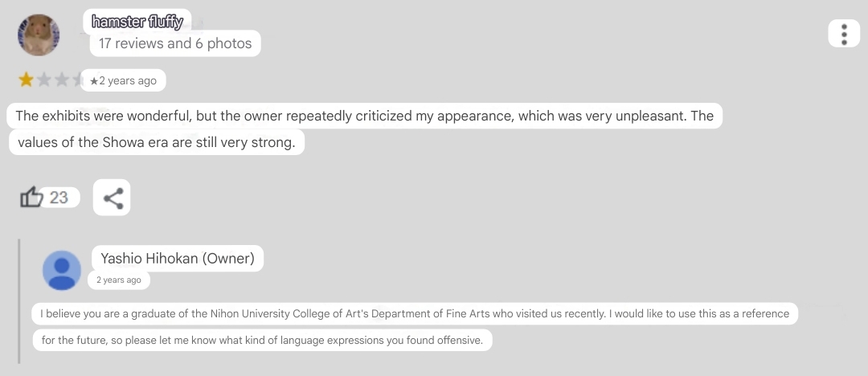Viewport: 868px width, 376px height.
Task: Like the review with thumbs-up icon
Action: (x=31, y=197)
